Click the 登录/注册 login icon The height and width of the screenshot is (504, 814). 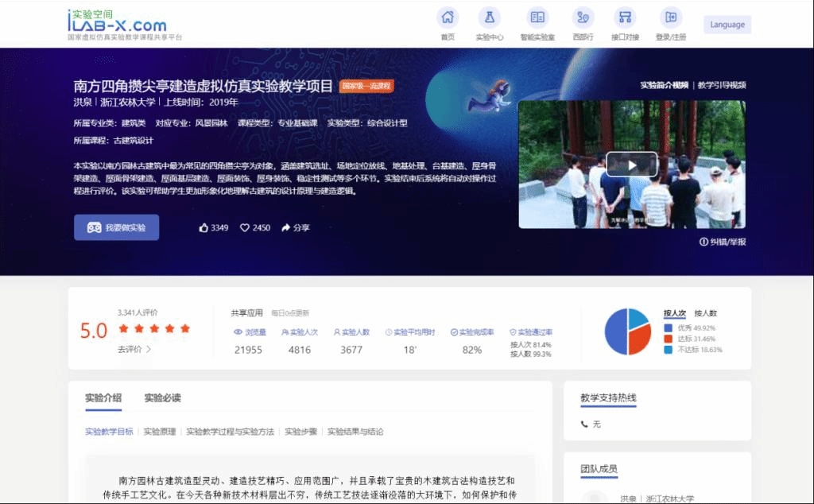coord(670,17)
